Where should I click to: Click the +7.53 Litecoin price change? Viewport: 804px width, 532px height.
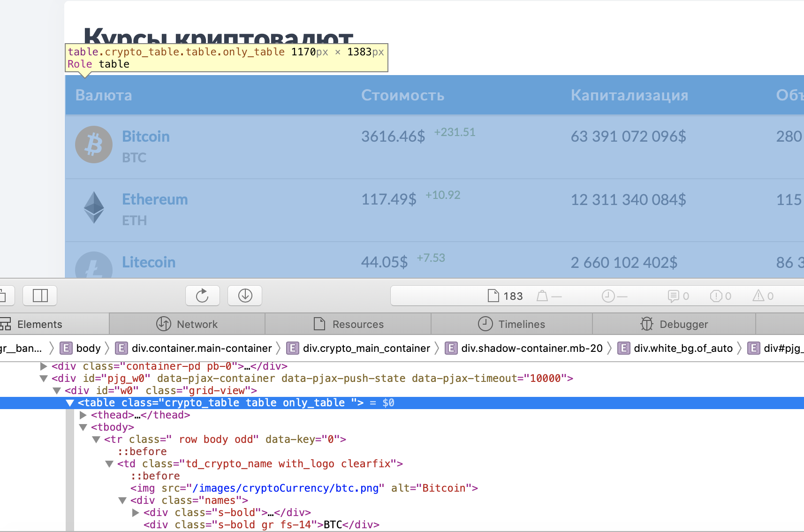click(431, 258)
